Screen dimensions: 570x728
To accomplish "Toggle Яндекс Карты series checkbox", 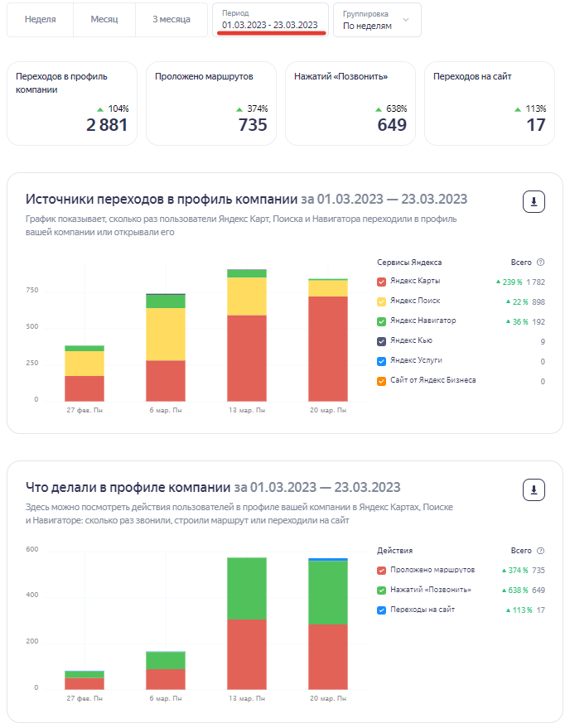I will [x=381, y=282].
